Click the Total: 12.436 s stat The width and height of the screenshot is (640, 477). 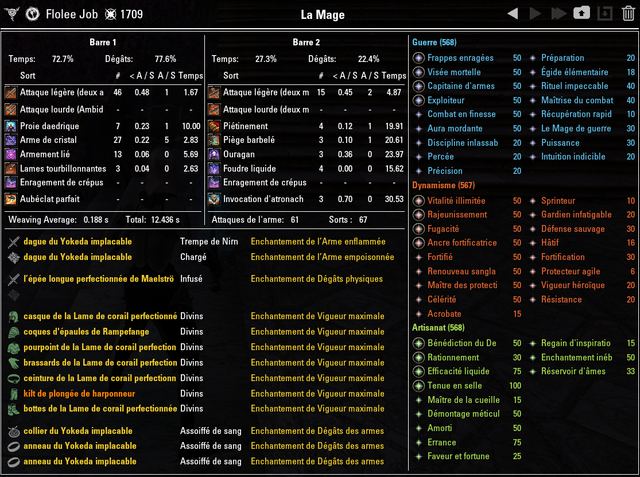tap(152, 220)
